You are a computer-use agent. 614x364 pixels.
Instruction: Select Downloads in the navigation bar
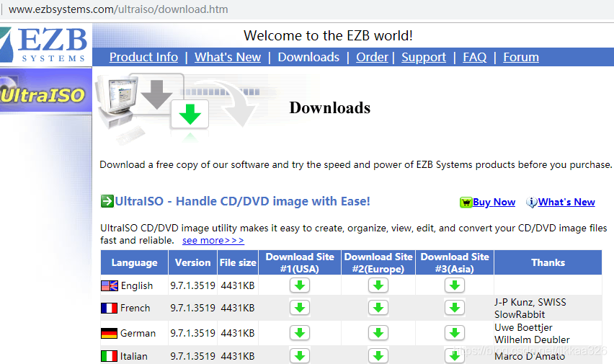click(308, 57)
